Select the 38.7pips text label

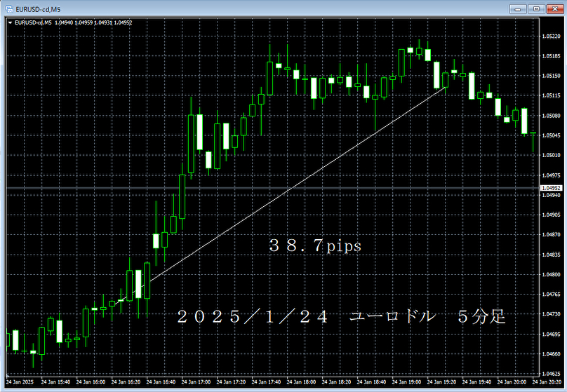click(x=315, y=246)
